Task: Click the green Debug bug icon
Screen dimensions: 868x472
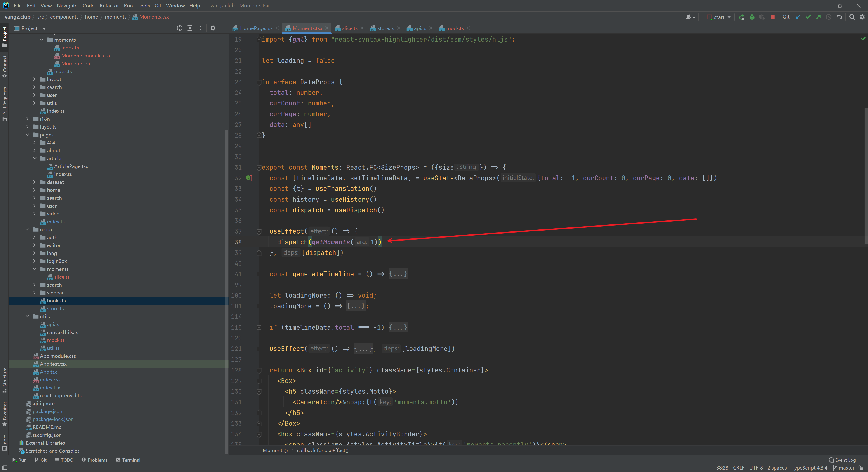Action: (752, 17)
